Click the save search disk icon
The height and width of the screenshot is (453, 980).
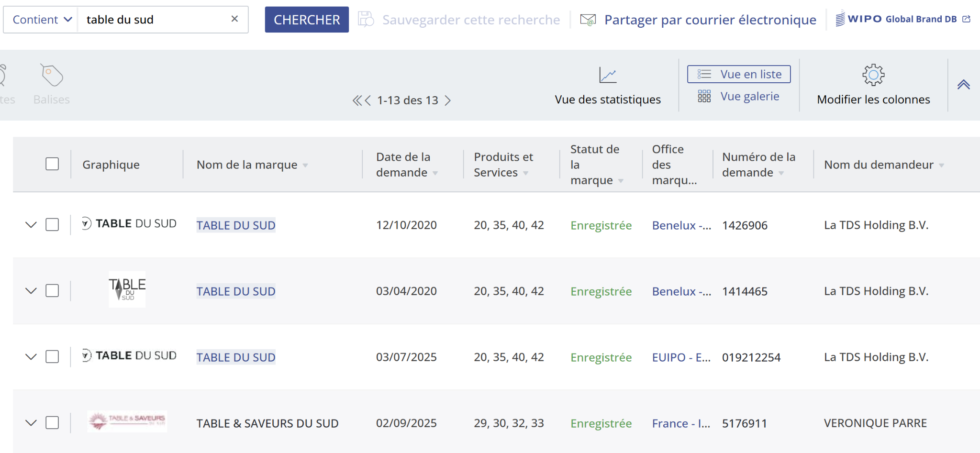(366, 20)
